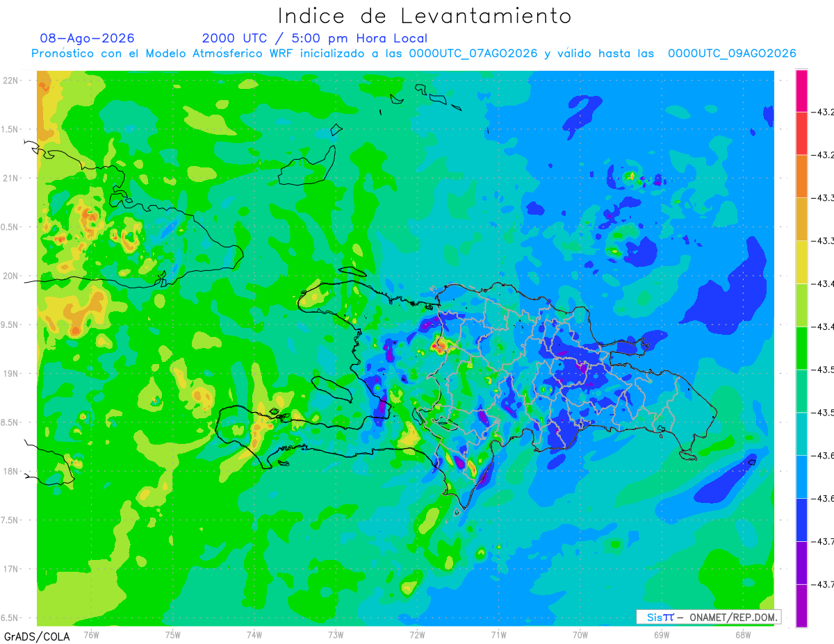Image resolution: width=834 pixels, height=644 pixels.
Task: Click longitude label '72W'
Action: coord(417,635)
